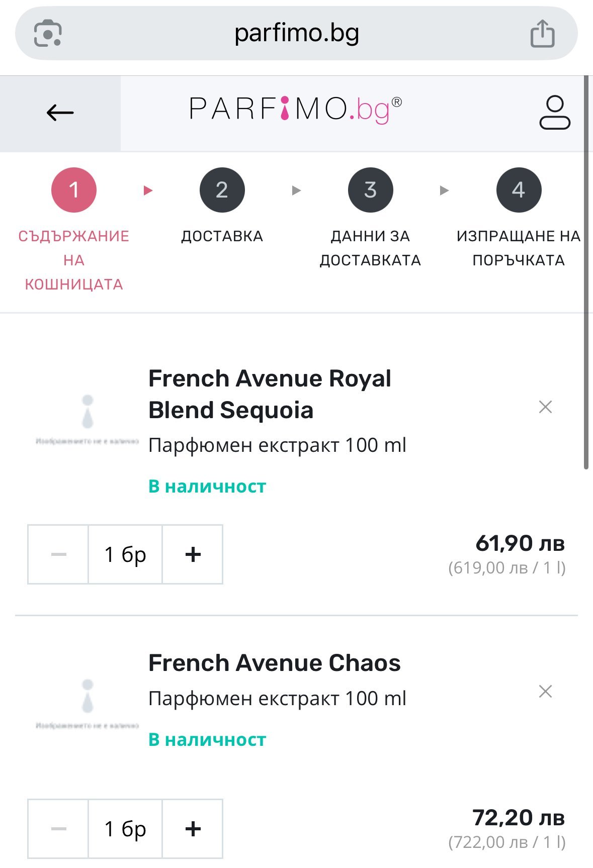Tap the back arrow in header
593x868 pixels.
[x=60, y=113]
